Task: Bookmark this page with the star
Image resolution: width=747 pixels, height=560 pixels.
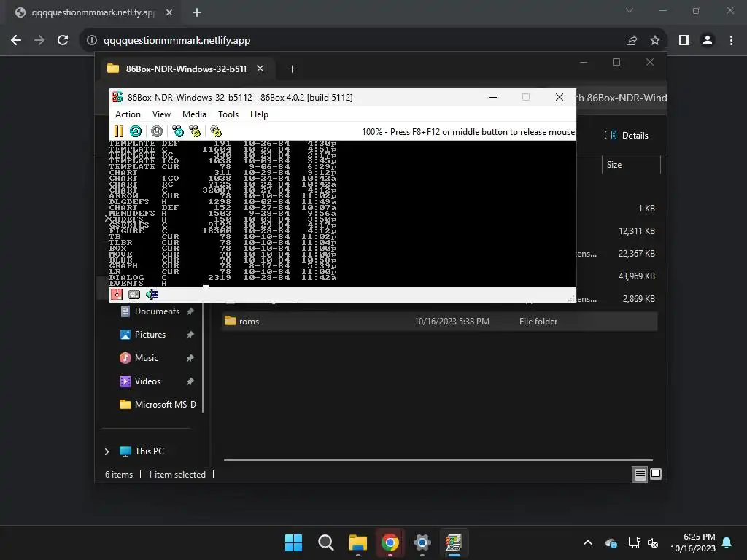Action: (x=655, y=41)
